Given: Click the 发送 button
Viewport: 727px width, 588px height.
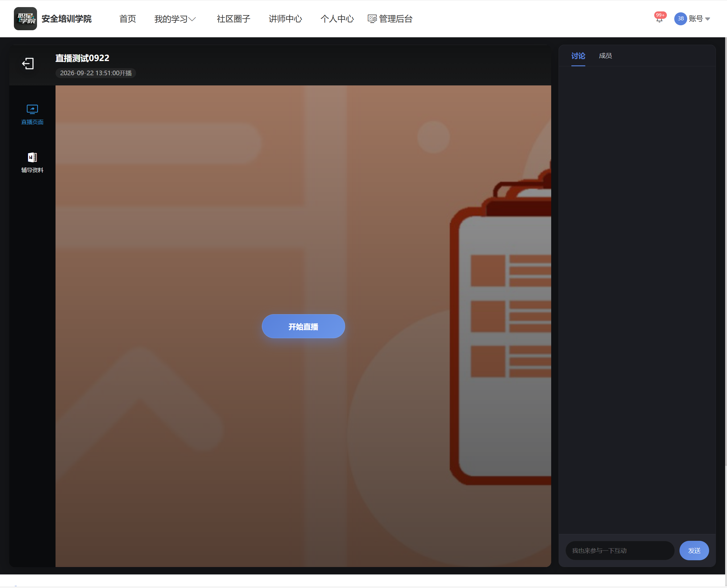Looking at the screenshot, I should (694, 550).
